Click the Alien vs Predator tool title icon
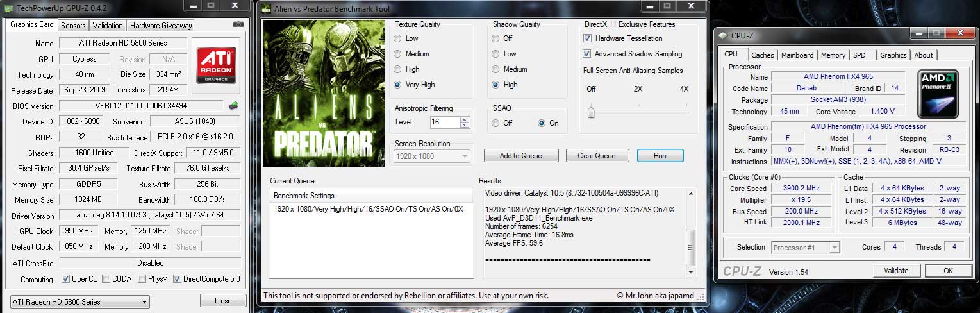 [267, 8]
